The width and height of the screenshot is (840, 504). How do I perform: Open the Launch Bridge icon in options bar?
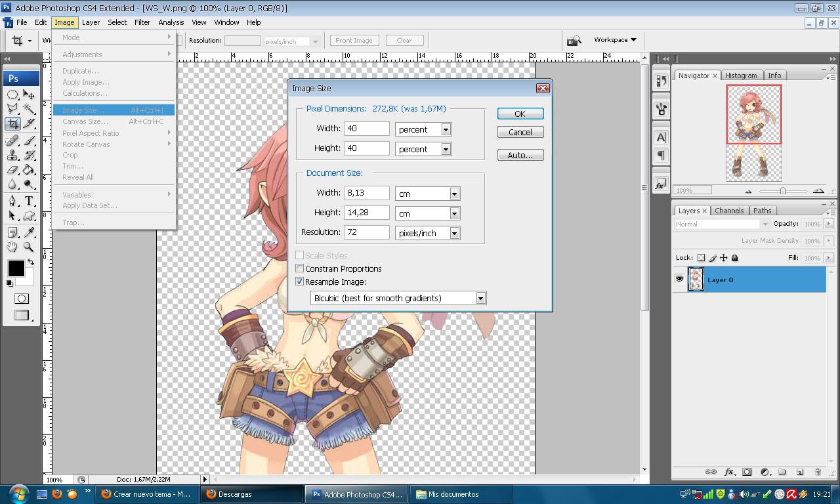click(574, 41)
